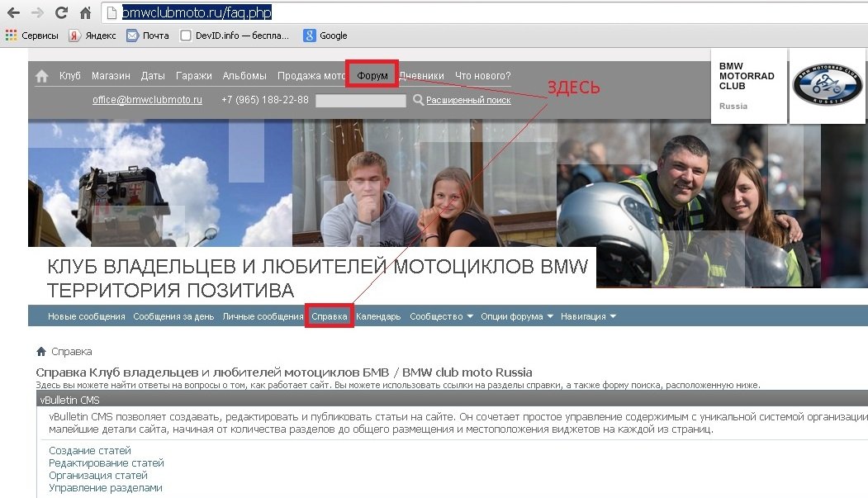Click the magnifier icon beside Расширенный поиск
Viewport: 868px width, 498px height.
click(418, 100)
